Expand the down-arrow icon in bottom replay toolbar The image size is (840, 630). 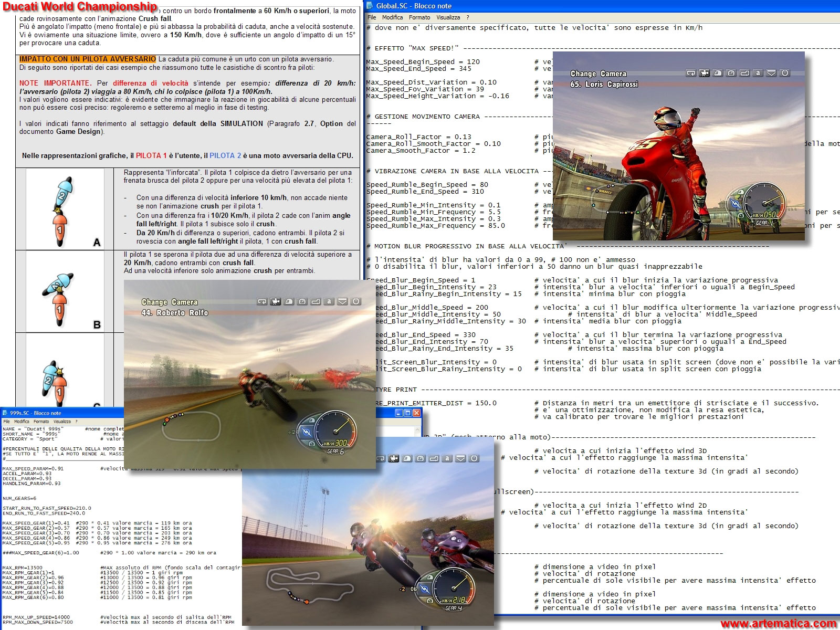pos(460,458)
